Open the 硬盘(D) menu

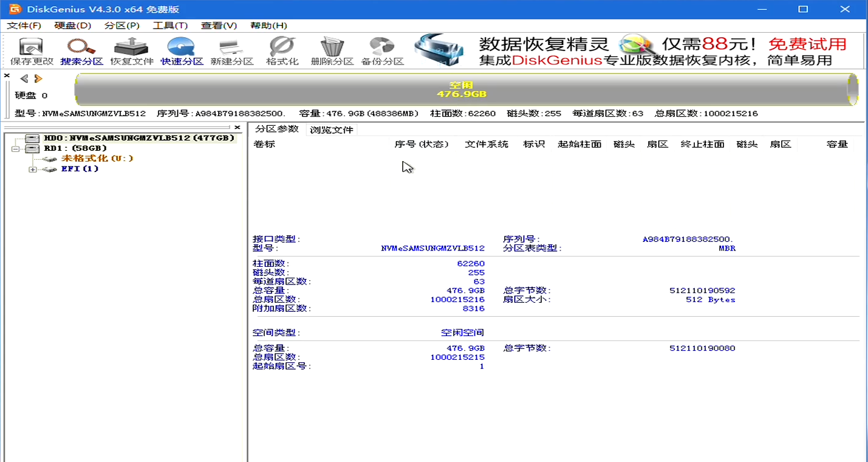coord(72,26)
